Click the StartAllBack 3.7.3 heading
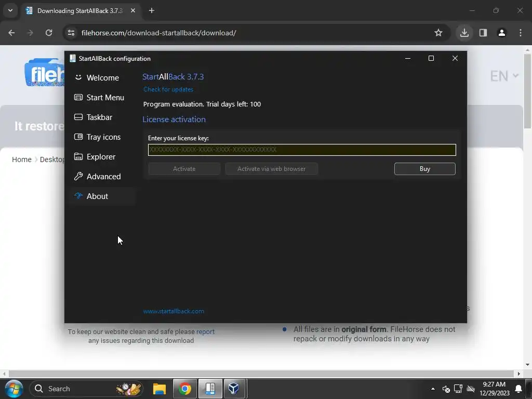 click(173, 77)
